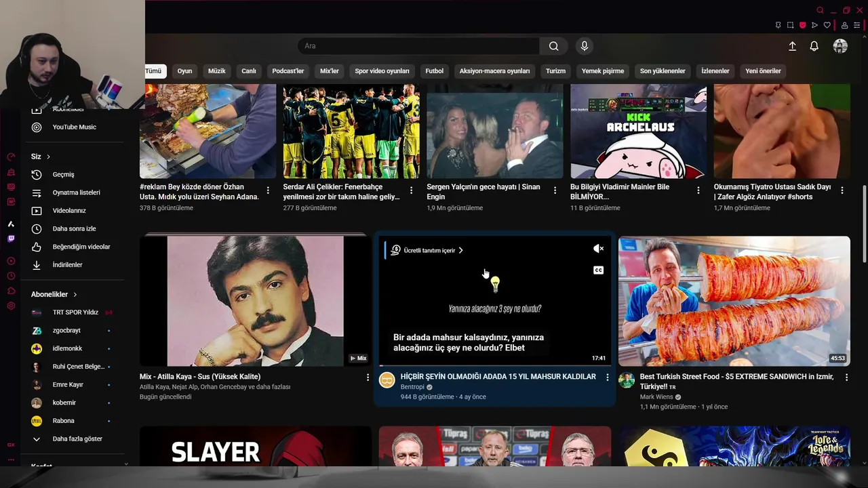868x488 pixels.
Task: Open Daha sonra izle list
Action: (75, 228)
